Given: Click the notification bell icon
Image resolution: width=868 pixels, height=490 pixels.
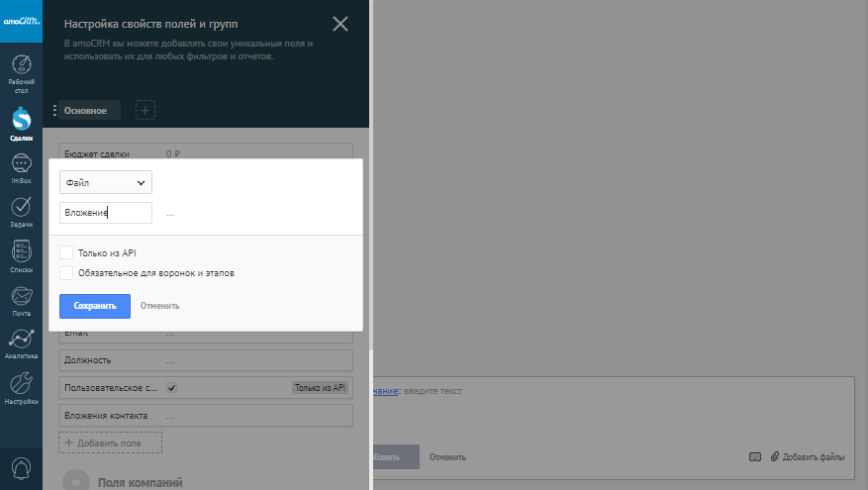Looking at the screenshot, I should (x=21, y=467).
